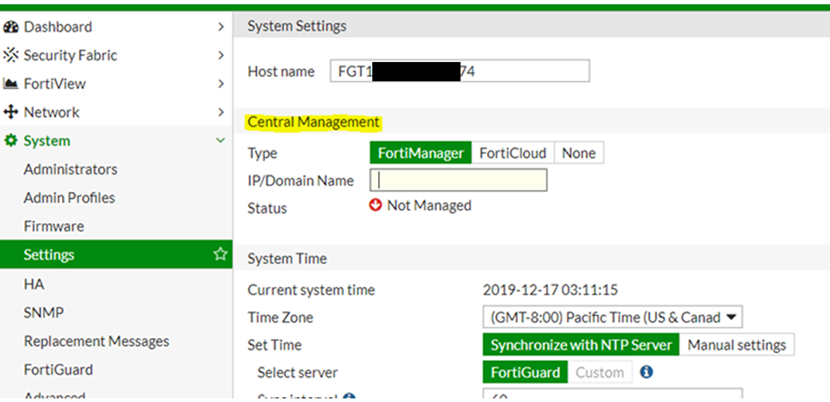The image size is (830, 402).
Task: Choose Manual settings for Set Time
Action: click(x=737, y=345)
